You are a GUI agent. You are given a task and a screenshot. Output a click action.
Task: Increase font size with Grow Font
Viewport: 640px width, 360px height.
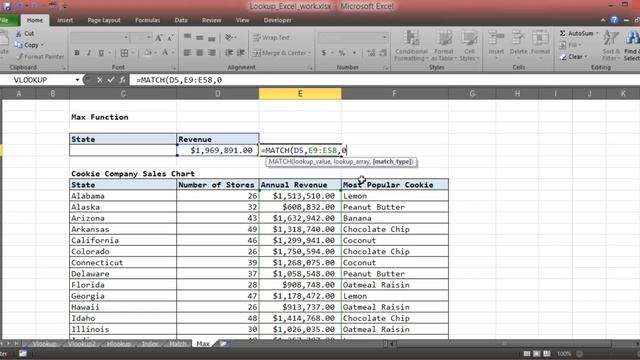(x=159, y=38)
